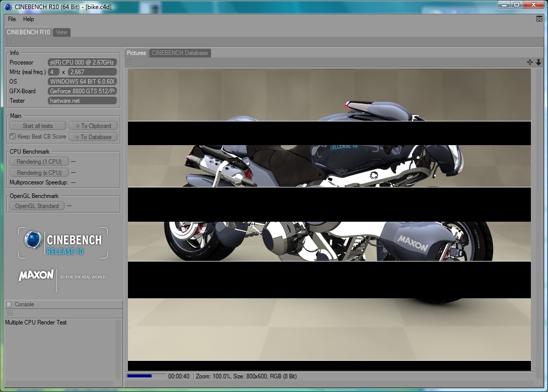Edit the Tester field hartware.net

click(x=82, y=101)
